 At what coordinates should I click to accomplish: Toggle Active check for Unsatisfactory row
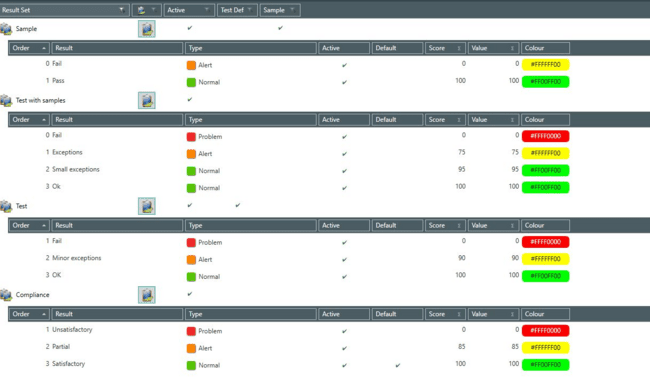point(344,331)
